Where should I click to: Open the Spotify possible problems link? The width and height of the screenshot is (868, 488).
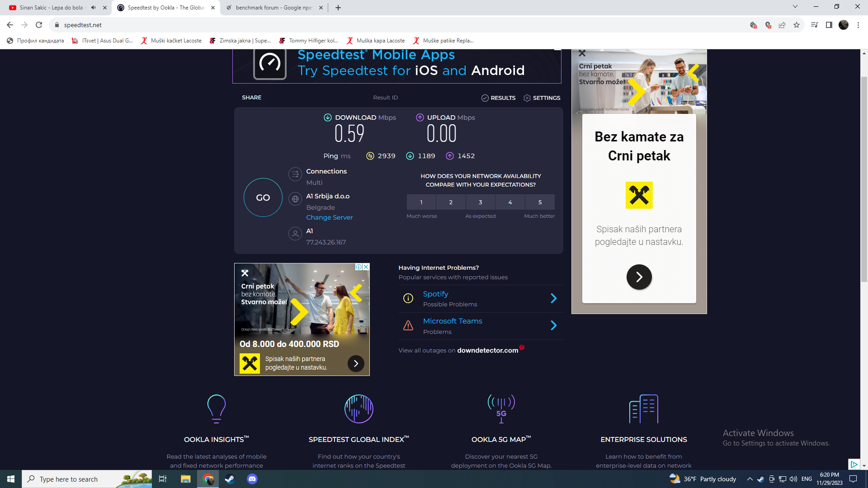(435, 294)
